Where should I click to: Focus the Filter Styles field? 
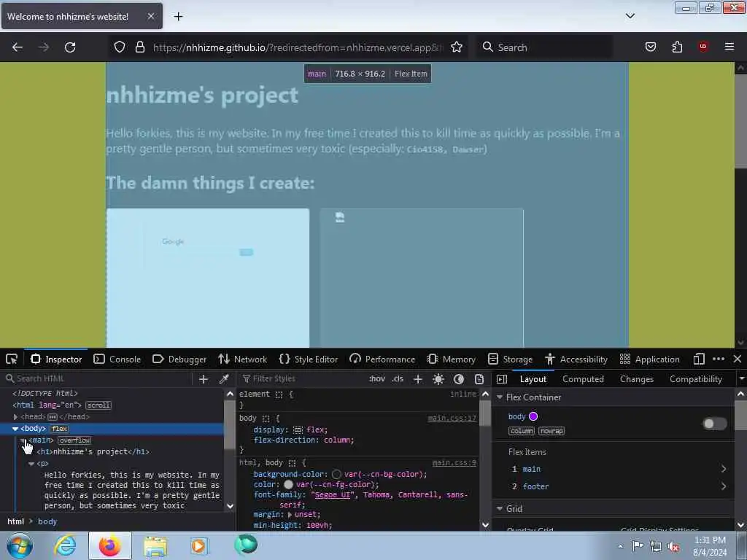301,378
